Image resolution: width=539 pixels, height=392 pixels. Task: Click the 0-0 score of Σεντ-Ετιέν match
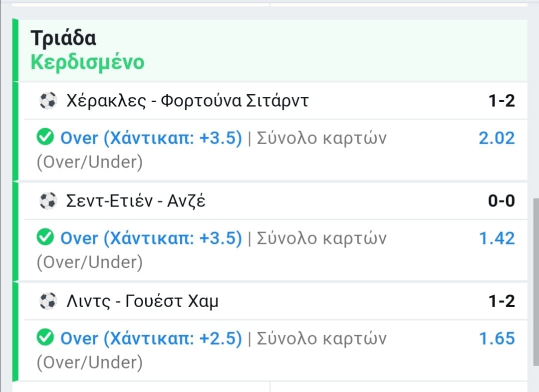(x=501, y=201)
